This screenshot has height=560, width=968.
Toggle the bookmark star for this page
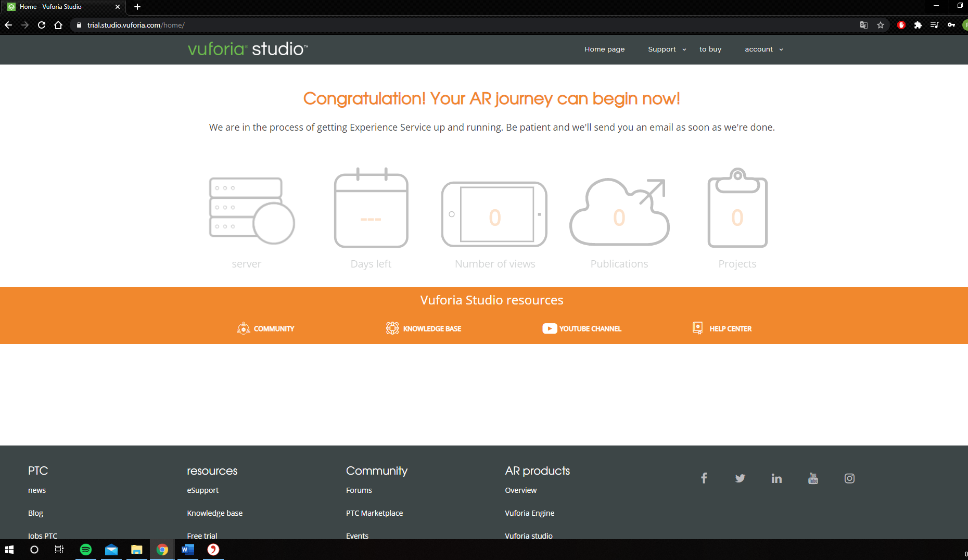tap(881, 24)
